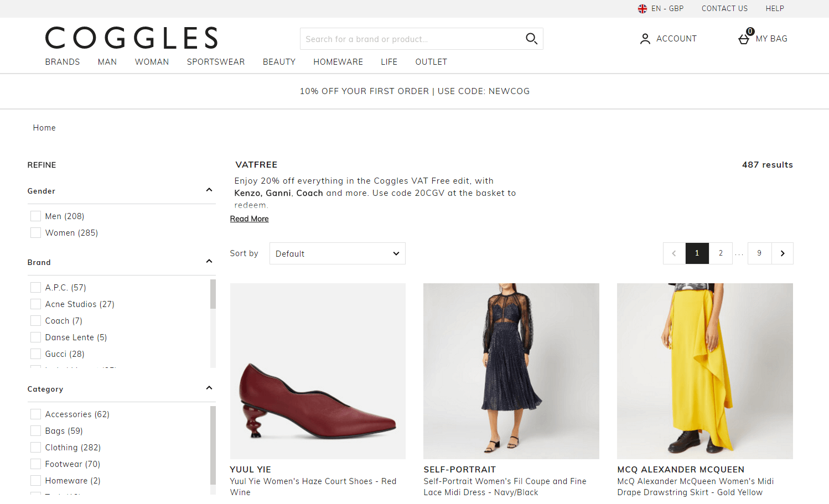Click the search magnifier icon
This screenshot has height=504, width=829.
[x=531, y=39]
